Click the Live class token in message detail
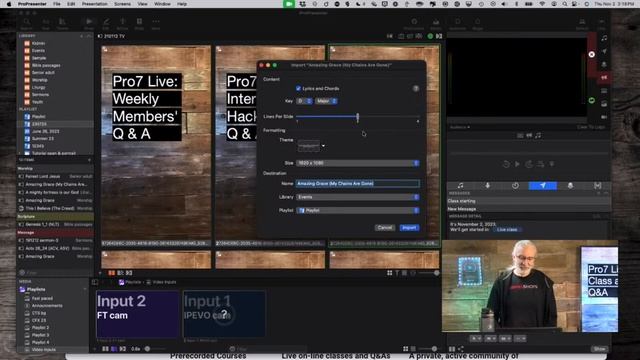 [507, 230]
